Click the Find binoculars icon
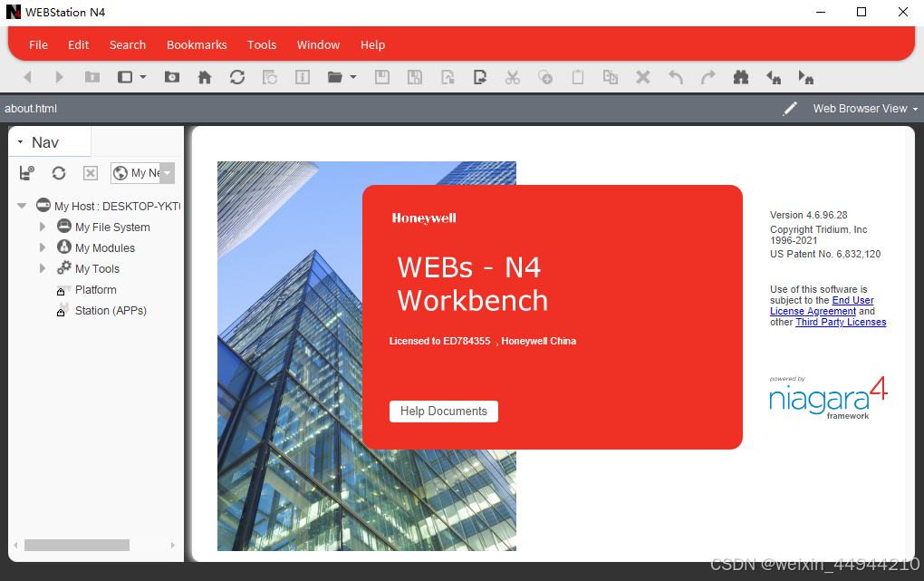 [741, 77]
